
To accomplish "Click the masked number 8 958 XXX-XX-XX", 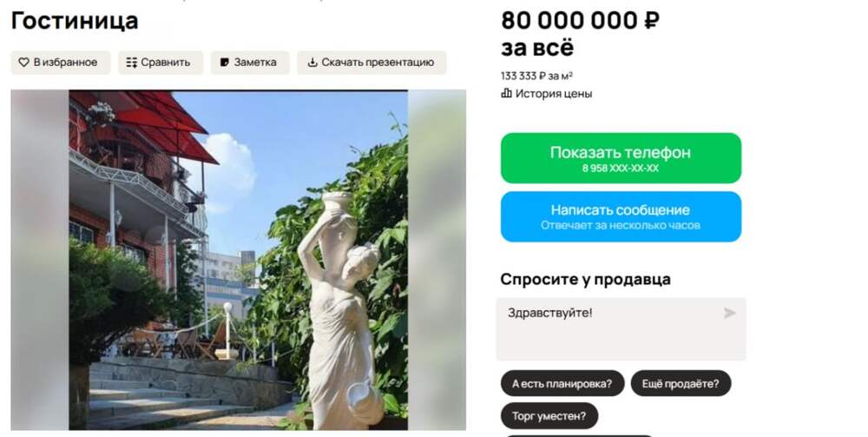I will click(621, 169).
